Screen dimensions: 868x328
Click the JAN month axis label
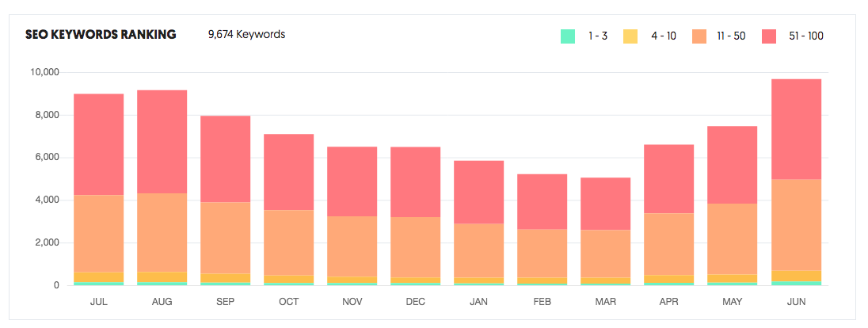coord(479,302)
